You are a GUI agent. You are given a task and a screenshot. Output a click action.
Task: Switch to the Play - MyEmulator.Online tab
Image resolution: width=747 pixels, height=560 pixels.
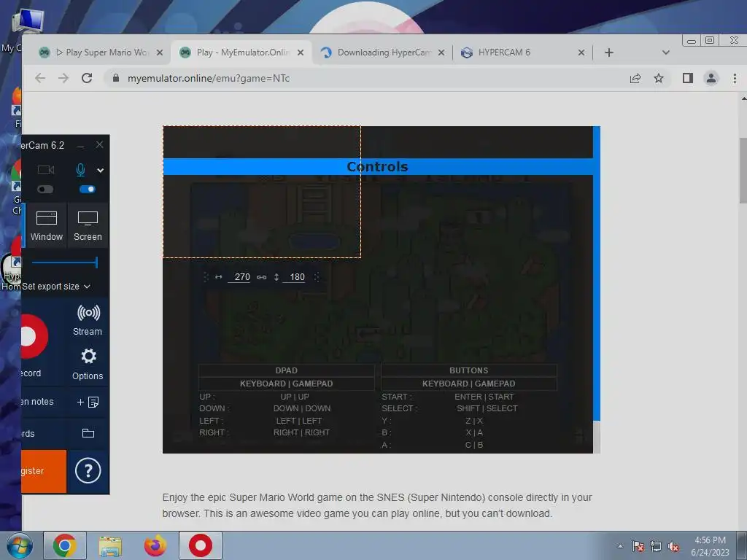pyautogui.click(x=242, y=52)
